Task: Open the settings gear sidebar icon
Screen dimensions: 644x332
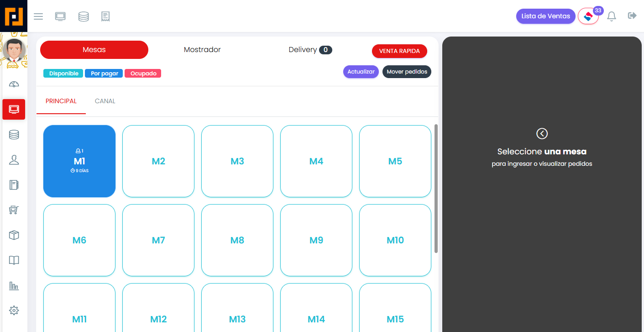Action: click(14, 311)
